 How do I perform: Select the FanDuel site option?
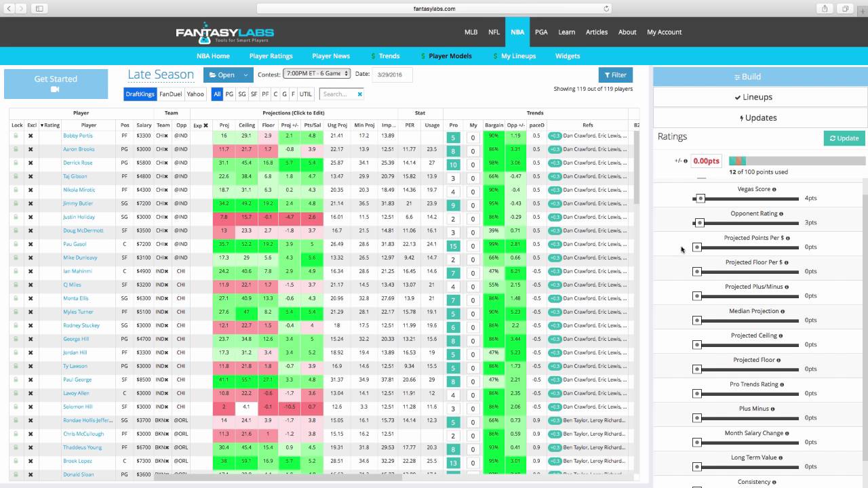(170, 94)
